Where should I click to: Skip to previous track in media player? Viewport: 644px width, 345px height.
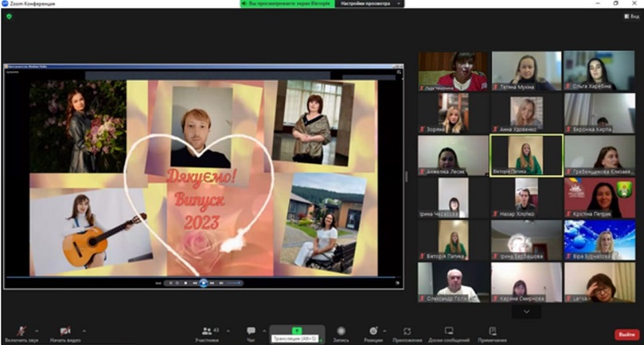(x=195, y=283)
